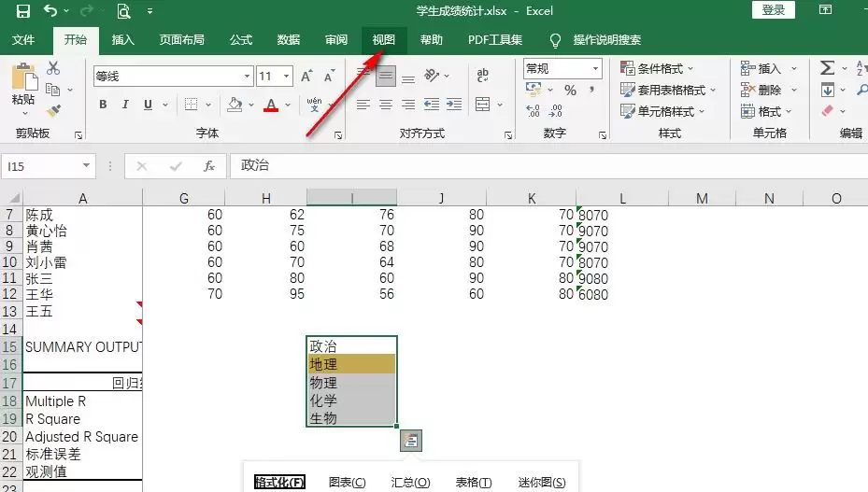Image resolution: width=868 pixels, height=492 pixels.
Task: Open the font name dropdown showing 等线
Action: [247, 77]
